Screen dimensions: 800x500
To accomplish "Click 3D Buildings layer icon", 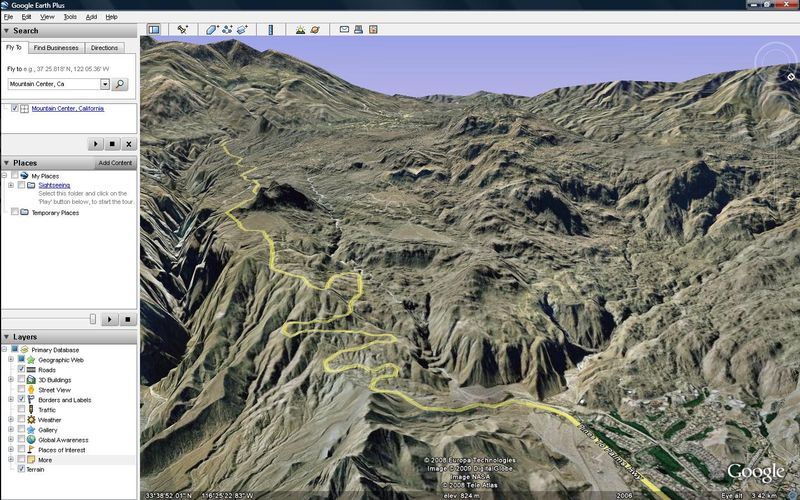I will [31, 380].
